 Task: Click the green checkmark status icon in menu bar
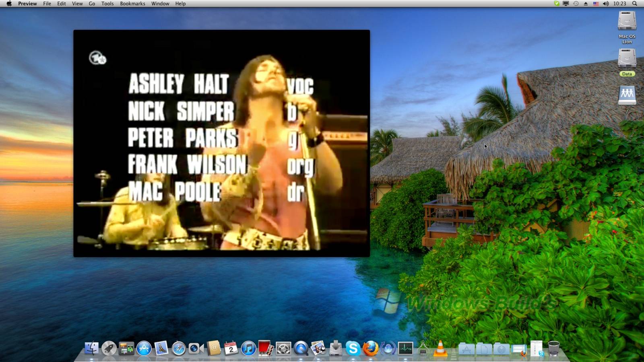click(557, 4)
